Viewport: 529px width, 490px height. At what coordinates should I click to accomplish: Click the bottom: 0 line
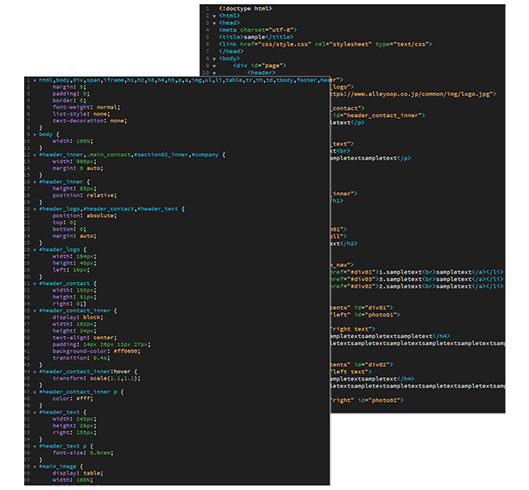click(x=69, y=229)
